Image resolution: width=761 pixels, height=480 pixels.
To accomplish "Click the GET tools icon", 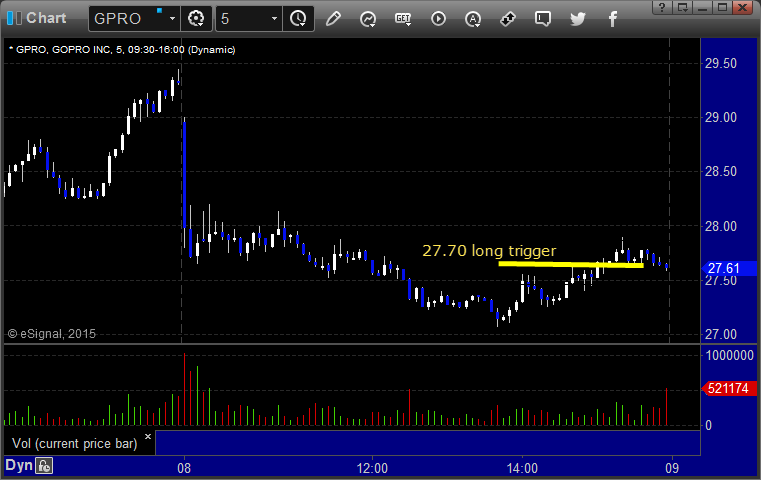I will (x=403, y=19).
